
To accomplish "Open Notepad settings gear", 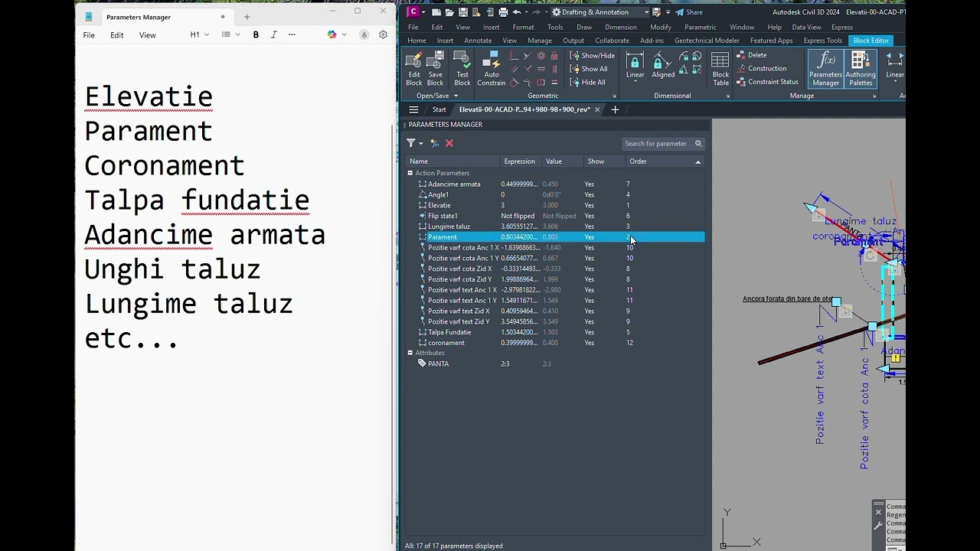I will pos(383,34).
